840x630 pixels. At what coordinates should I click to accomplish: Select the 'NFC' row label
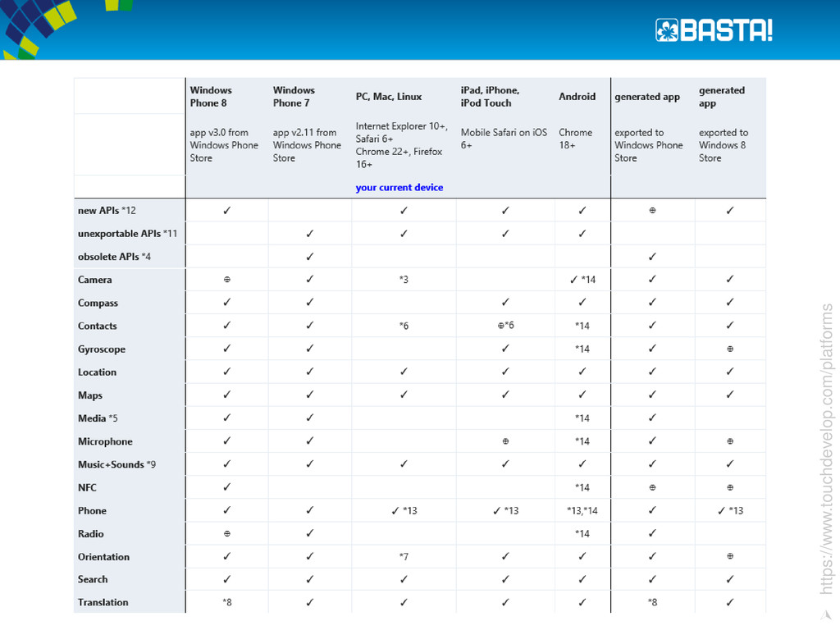(87, 487)
